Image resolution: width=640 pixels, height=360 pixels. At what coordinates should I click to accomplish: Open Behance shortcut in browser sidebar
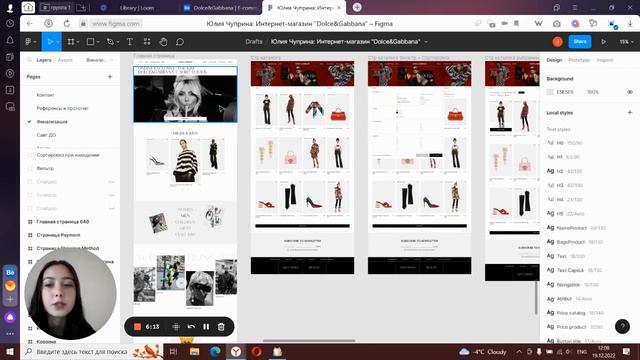(x=10, y=272)
